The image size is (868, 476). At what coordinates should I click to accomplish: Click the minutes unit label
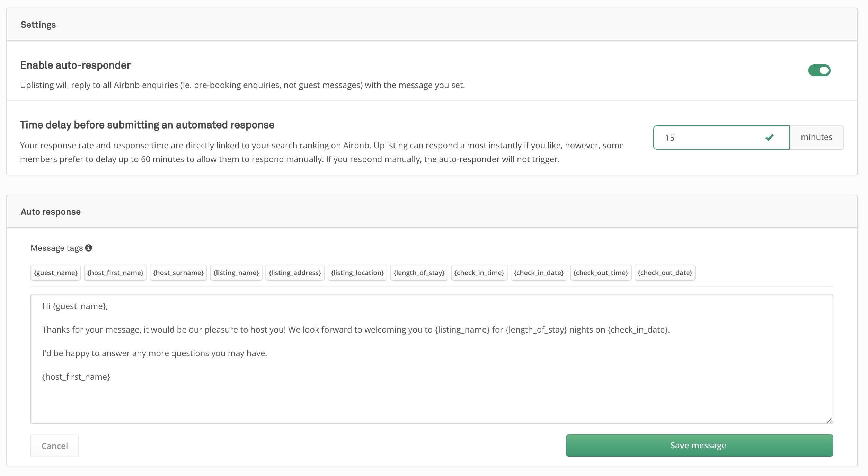[x=816, y=138]
